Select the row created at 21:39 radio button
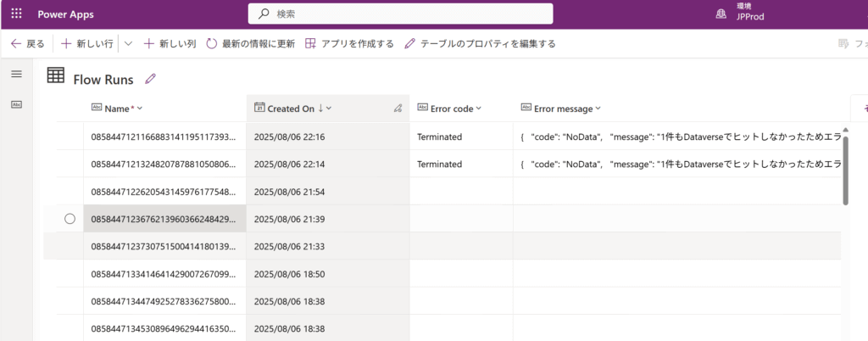Viewport: 868px width, 341px height. 70,219
